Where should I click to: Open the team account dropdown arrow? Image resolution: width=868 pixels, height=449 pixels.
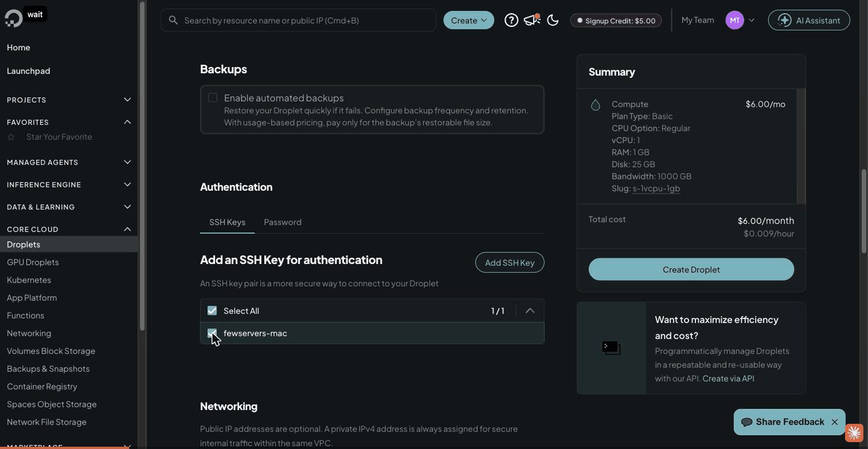click(x=752, y=20)
